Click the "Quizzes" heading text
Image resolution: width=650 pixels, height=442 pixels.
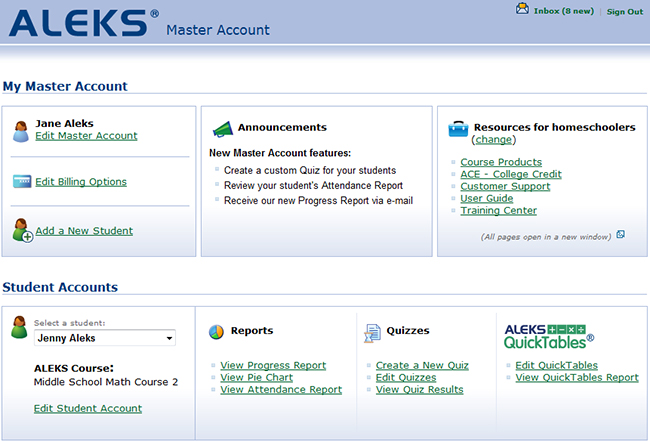(x=408, y=330)
